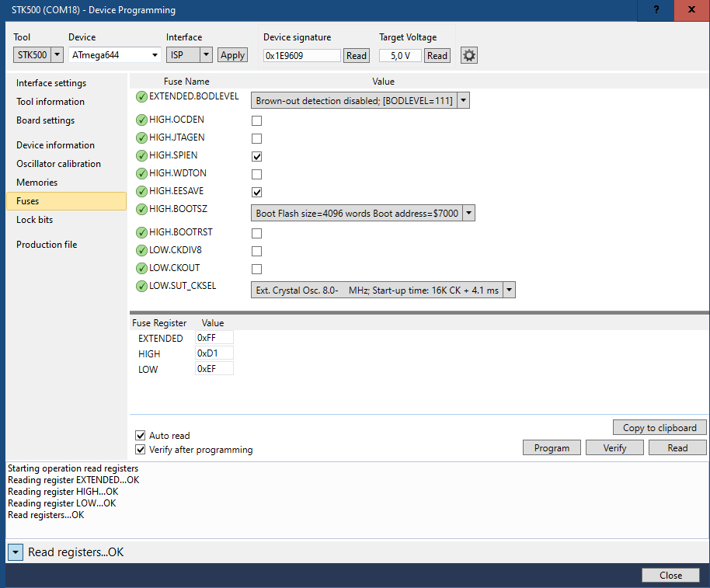Open the SUT_CKSEL crystal oscillator dropdown
The height and width of the screenshot is (588, 710).
click(383, 291)
